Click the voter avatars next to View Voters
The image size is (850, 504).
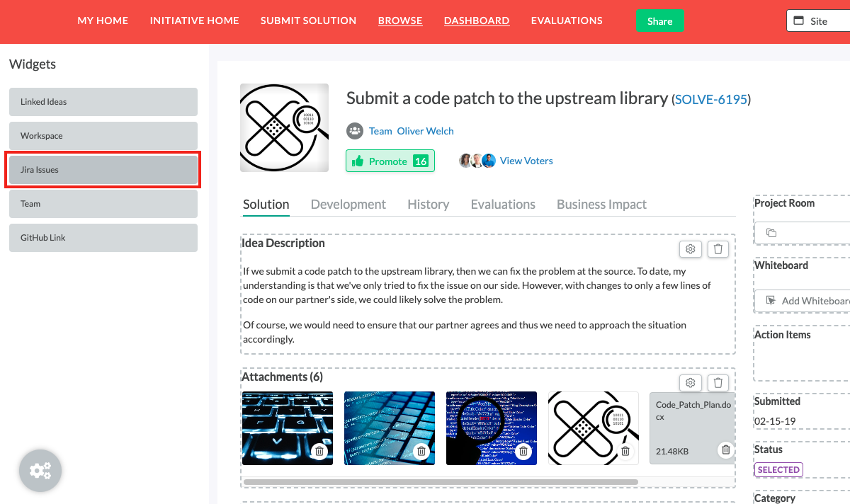point(477,161)
